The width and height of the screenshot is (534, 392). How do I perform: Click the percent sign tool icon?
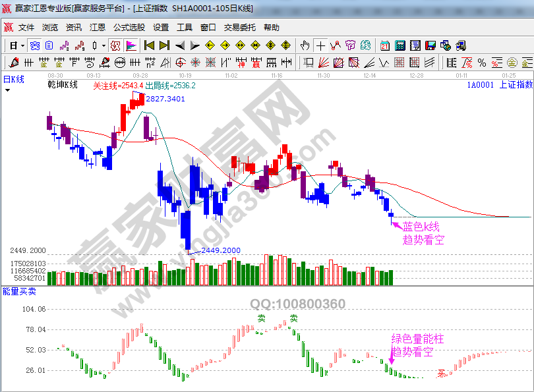point(482,63)
